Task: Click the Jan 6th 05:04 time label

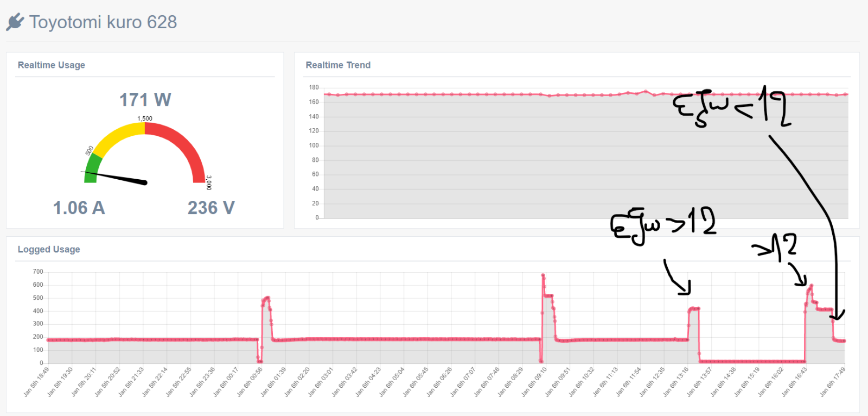Action: (x=392, y=382)
